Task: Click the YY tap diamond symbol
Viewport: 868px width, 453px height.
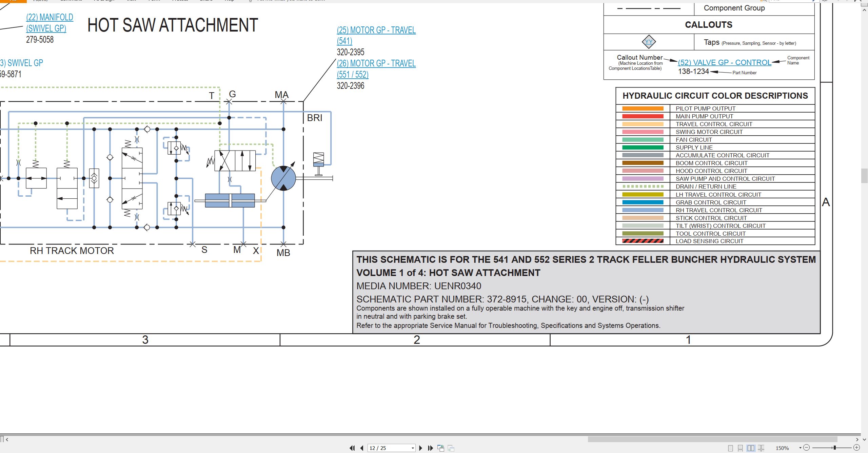Action: click(x=649, y=42)
